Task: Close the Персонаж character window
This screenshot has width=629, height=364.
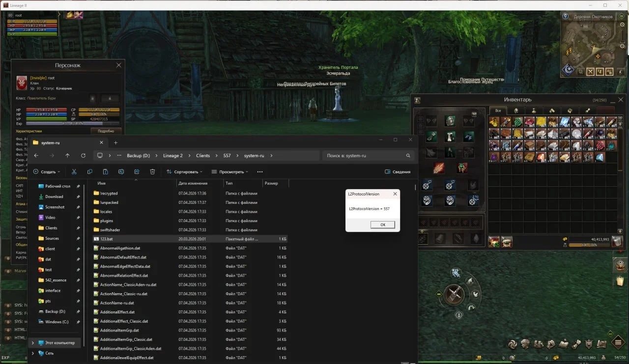Action: 118,65
